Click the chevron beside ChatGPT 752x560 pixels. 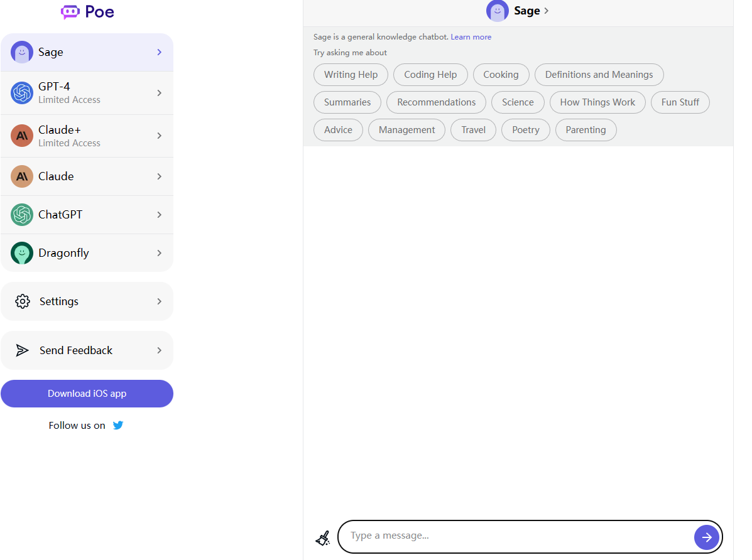click(160, 215)
